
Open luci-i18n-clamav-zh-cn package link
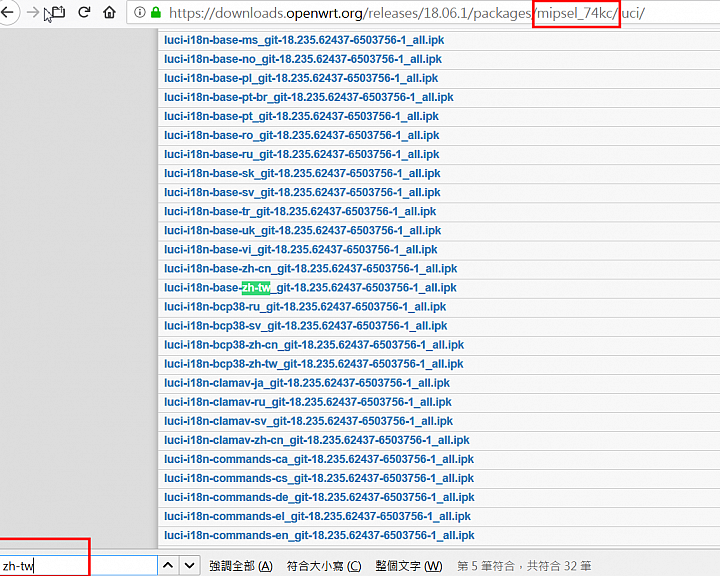tap(317, 440)
